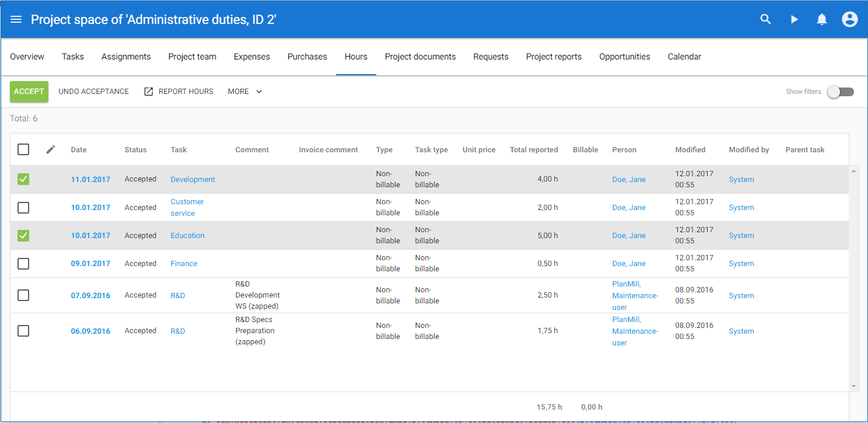Click the Parent task column header

[805, 150]
